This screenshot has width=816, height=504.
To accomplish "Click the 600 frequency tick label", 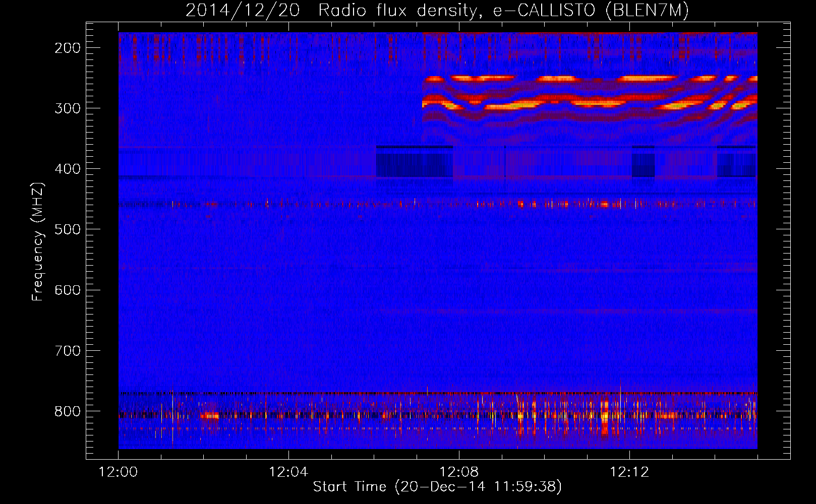I will point(67,290).
